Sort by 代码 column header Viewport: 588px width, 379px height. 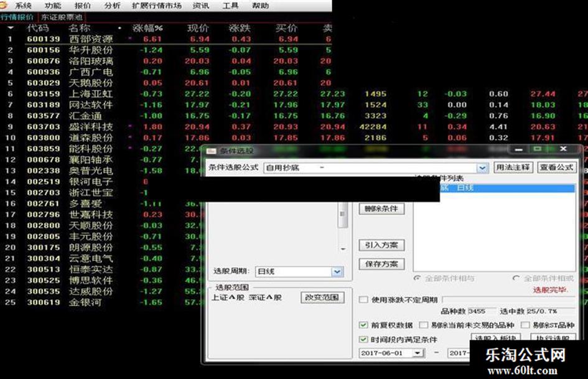37,28
